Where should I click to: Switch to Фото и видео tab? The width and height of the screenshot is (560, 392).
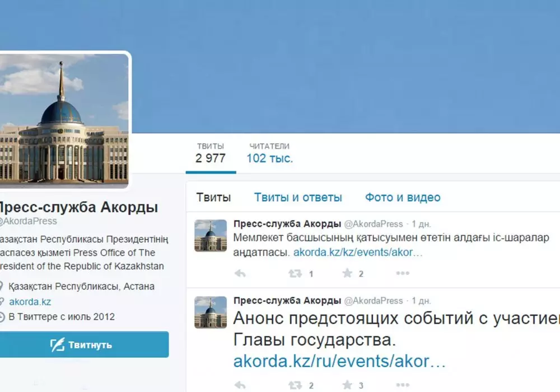click(x=403, y=198)
